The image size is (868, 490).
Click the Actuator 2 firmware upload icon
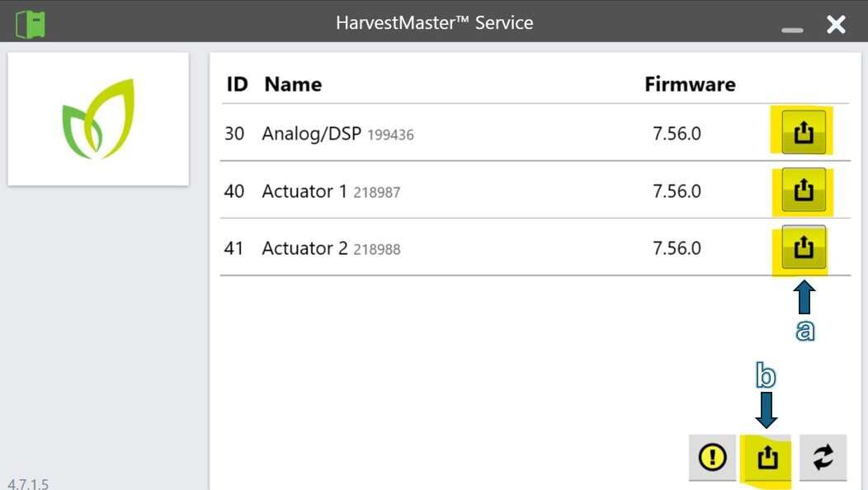click(x=803, y=247)
